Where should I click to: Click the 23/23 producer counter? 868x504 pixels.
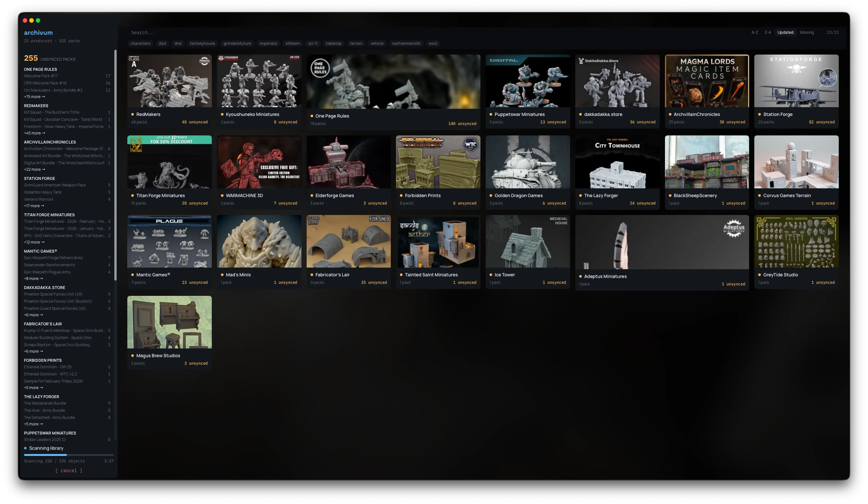[833, 32]
